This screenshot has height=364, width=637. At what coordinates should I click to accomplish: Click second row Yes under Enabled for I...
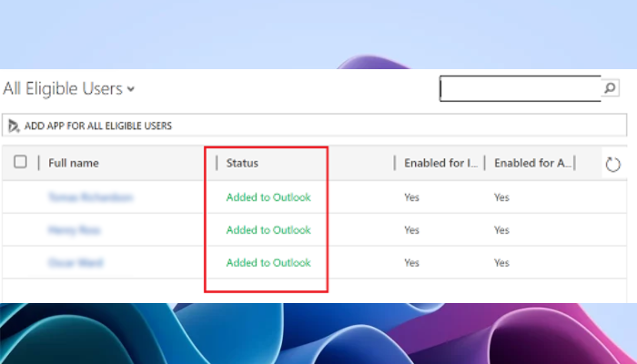click(x=411, y=230)
